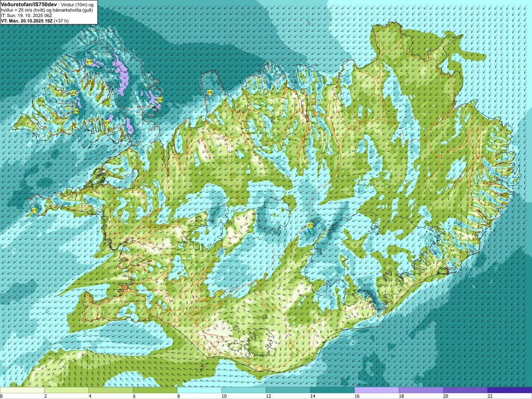Select the above-22 m/s dark purple legend swatch
Image resolution: width=532 pixels, height=399 pixels.
tap(510, 390)
